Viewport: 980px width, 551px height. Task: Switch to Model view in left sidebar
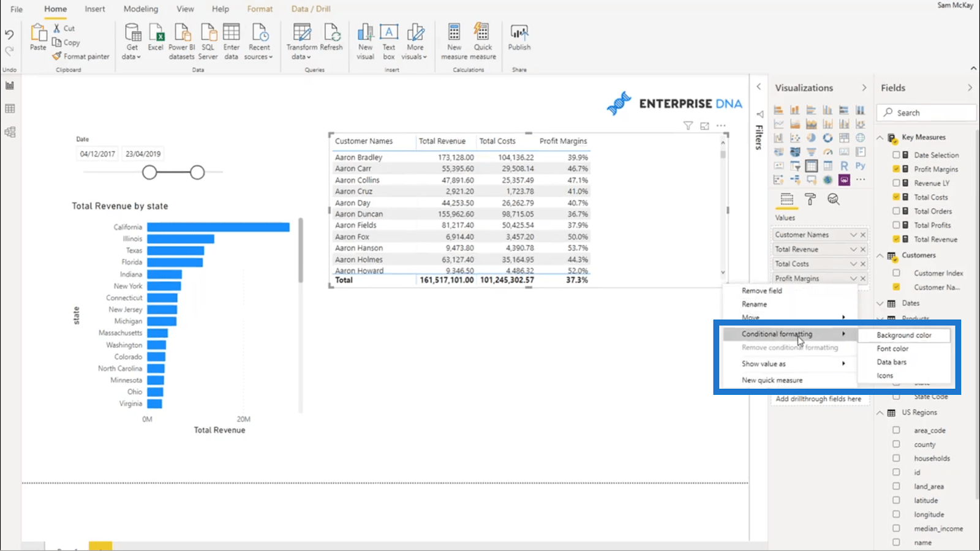coord(10,132)
